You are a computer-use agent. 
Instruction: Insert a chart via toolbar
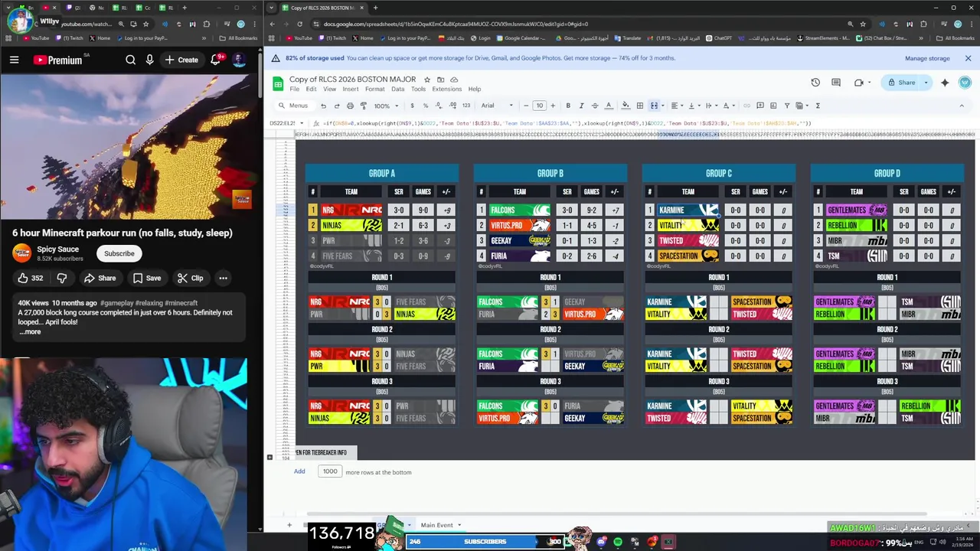773,106
